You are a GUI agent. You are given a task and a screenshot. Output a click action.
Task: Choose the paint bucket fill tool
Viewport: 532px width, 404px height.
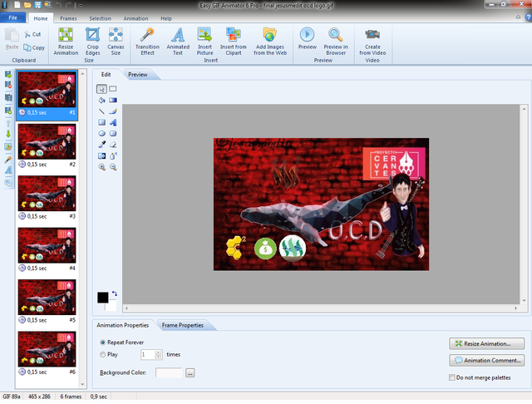[101, 100]
